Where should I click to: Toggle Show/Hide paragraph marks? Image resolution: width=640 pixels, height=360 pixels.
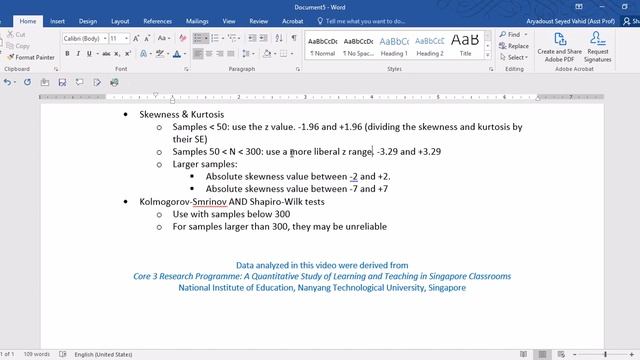[x=293, y=38]
